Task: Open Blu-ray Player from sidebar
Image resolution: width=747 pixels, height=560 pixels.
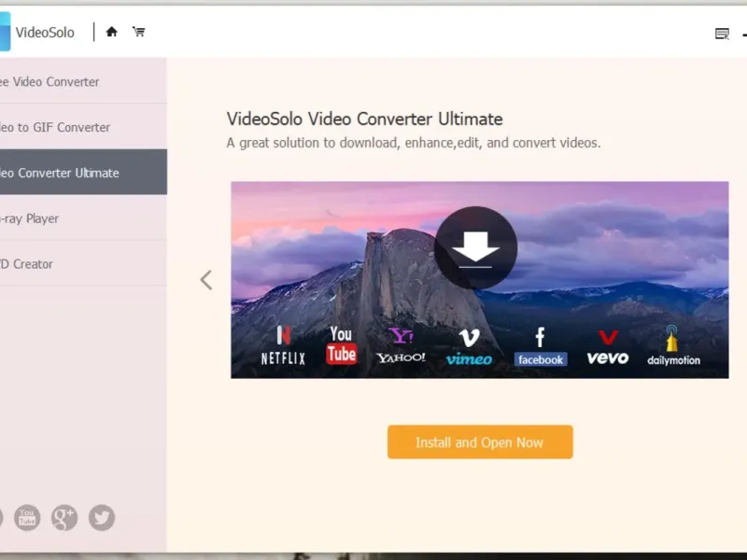Action: tap(83, 217)
